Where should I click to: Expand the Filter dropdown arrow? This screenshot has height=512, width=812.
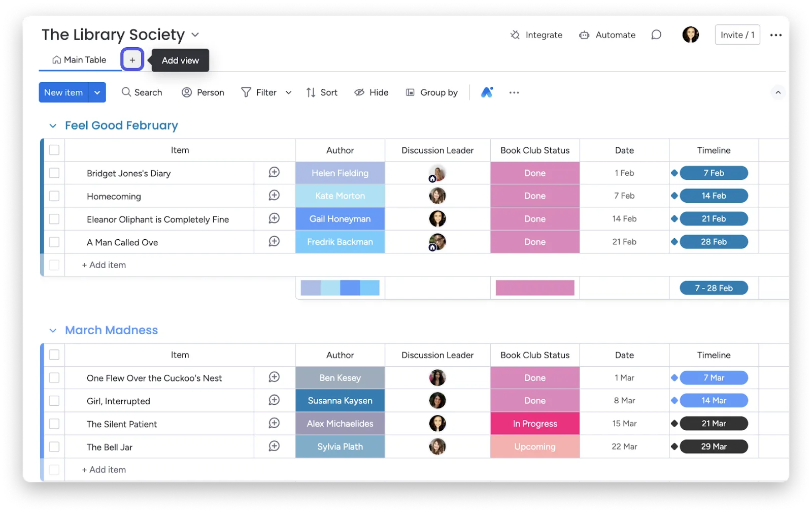pos(289,92)
